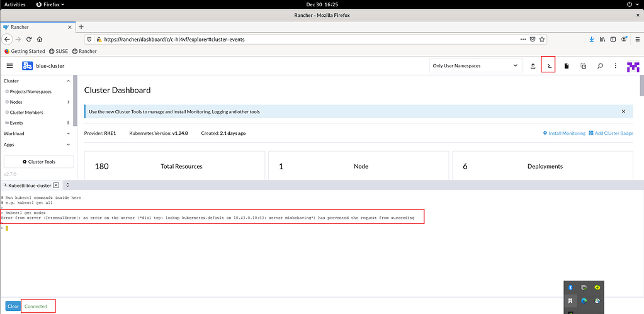Copy KubeConfig to clipboard icon
Screen dimensions: 644x314
(583, 65)
